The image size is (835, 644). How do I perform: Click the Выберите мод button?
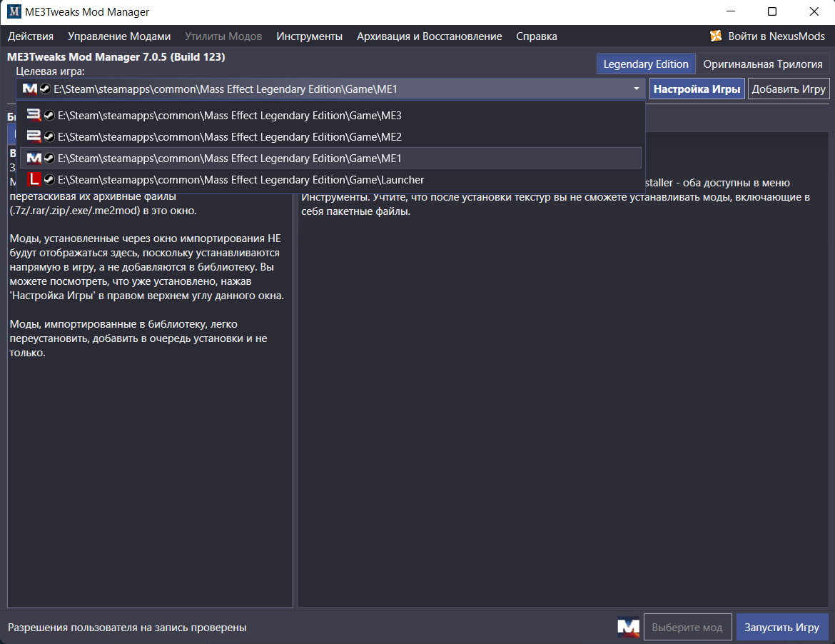tap(687, 628)
